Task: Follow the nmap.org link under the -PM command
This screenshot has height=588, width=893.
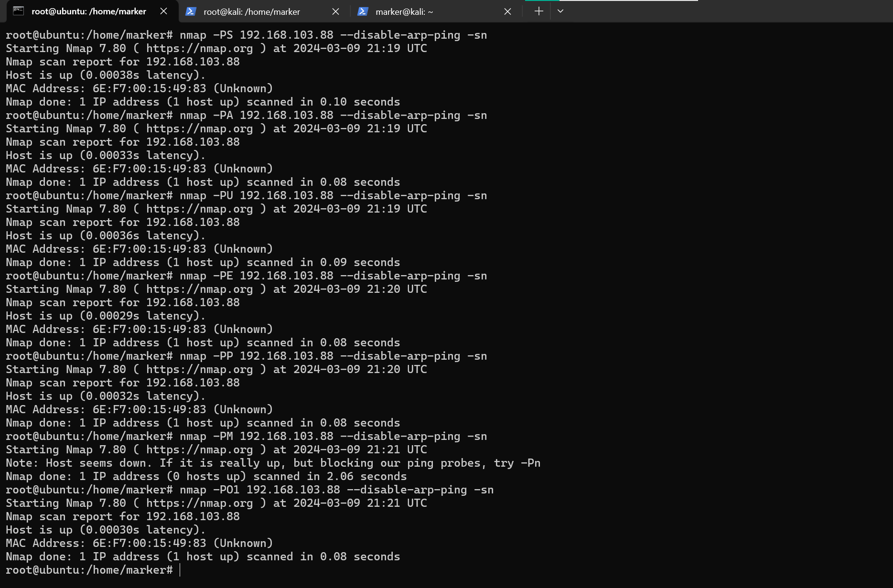Action: pos(199,449)
